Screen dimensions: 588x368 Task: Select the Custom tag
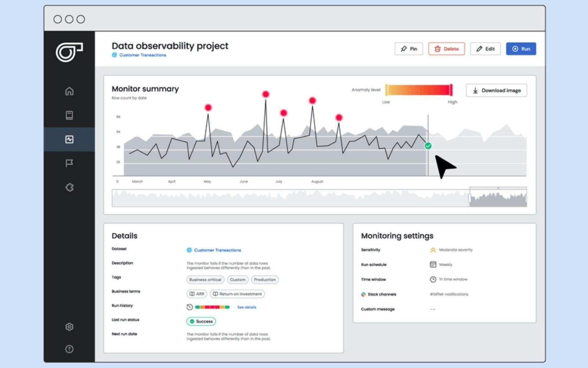point(238,280)
